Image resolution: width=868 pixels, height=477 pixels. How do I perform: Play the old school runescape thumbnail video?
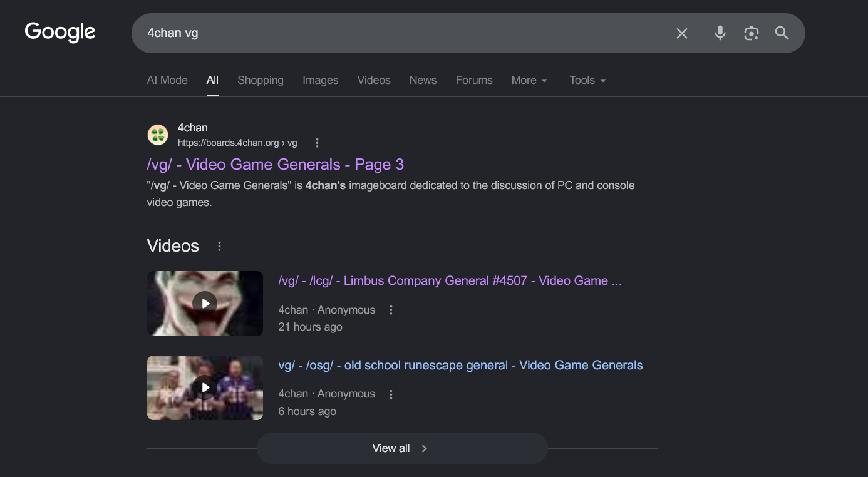205,387
